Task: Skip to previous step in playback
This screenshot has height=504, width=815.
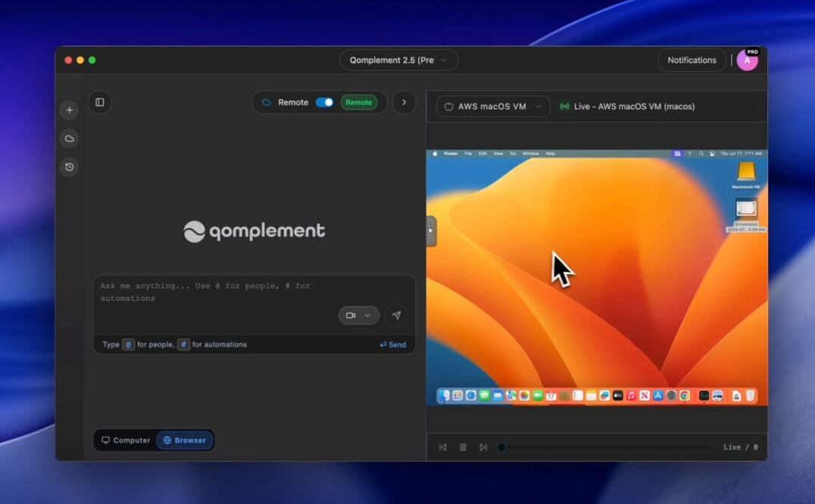Action: click(x=443, y=447)
